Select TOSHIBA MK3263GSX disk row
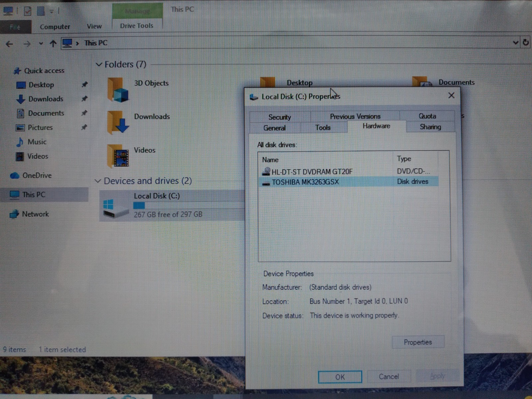The image size is (532, 399). point(349,182)
